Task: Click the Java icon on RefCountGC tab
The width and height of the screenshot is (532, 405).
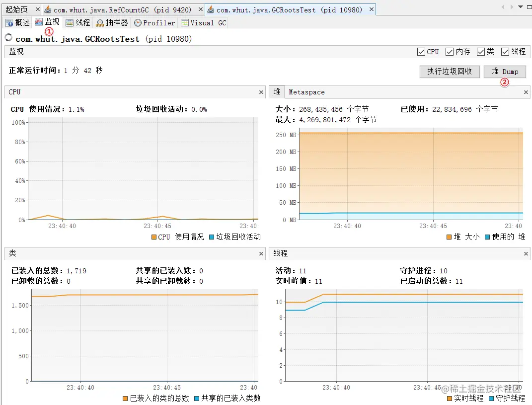Action: (x=48, y=9)
